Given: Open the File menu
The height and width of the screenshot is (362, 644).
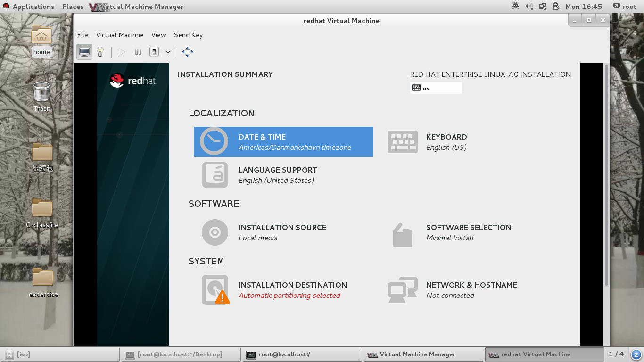Looking at the screenshot, I should [83, 35].
